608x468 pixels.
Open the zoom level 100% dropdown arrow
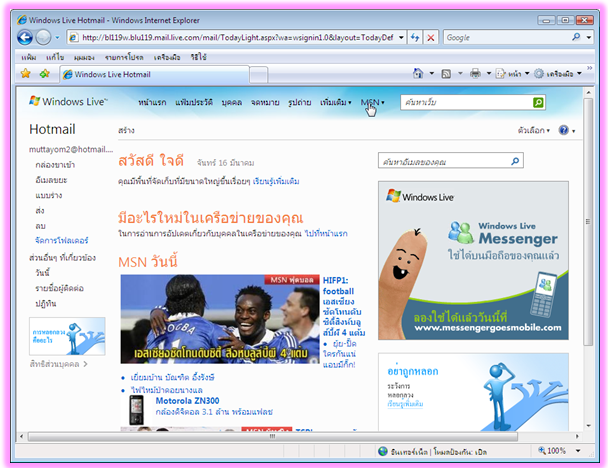(578, 451)
